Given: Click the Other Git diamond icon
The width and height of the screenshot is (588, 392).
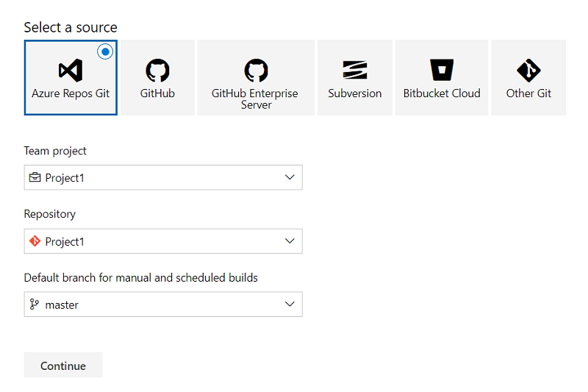Looking at the screenshot, I should click(x=528, y=71).
